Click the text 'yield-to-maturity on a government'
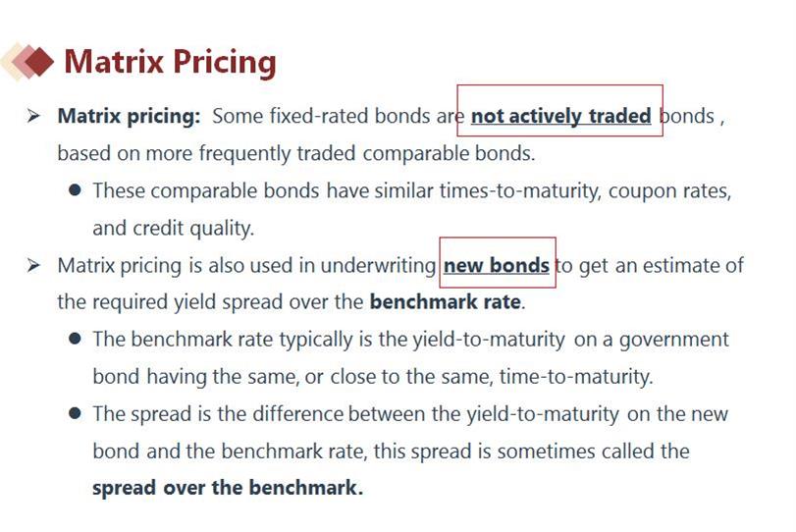Screen dimensions: 796x532 tap(570, 340)
